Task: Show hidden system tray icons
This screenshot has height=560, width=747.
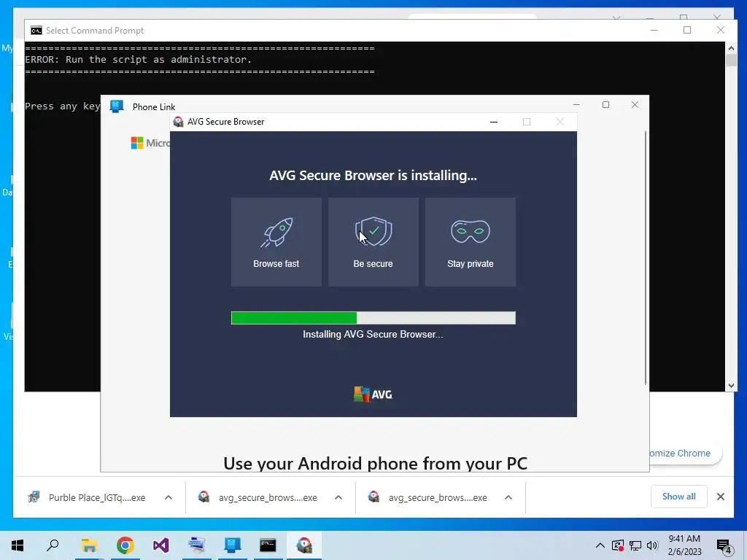Action: pyautogui.click(x=600, y=545)
